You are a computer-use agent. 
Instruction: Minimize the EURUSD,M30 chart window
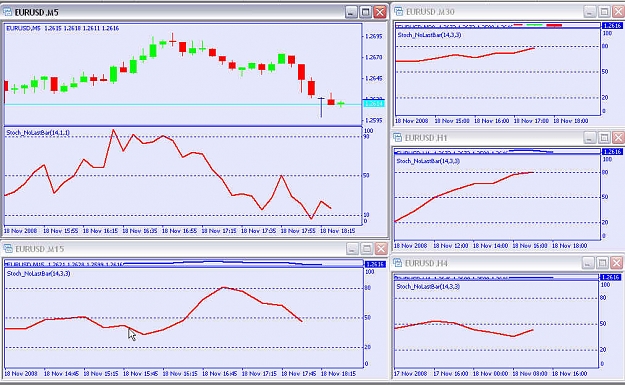point(590,12)
